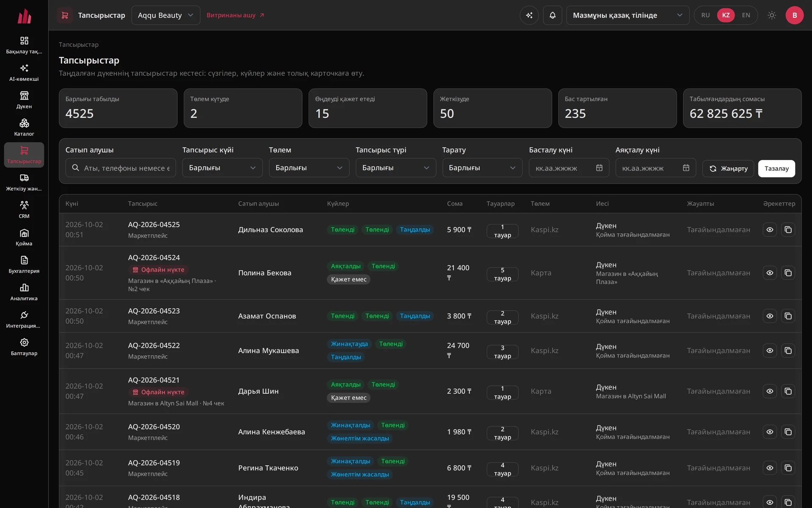Viewport: 812px width, 508px height.
Task: Open the Тарату filter dropdown
Action: point(482,168)
